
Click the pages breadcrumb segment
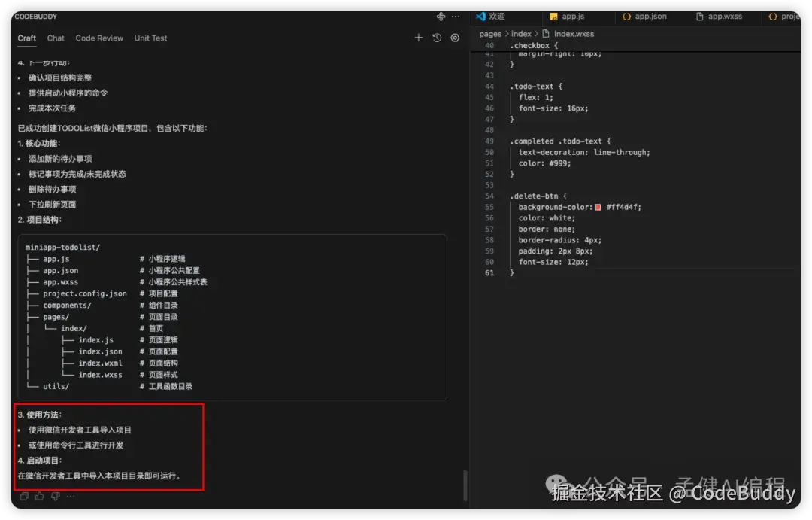tap(490, 34)
